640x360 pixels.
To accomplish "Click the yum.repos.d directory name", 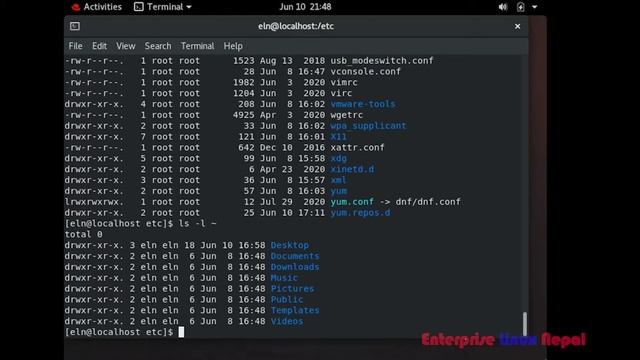I will [x=360, y=213].
